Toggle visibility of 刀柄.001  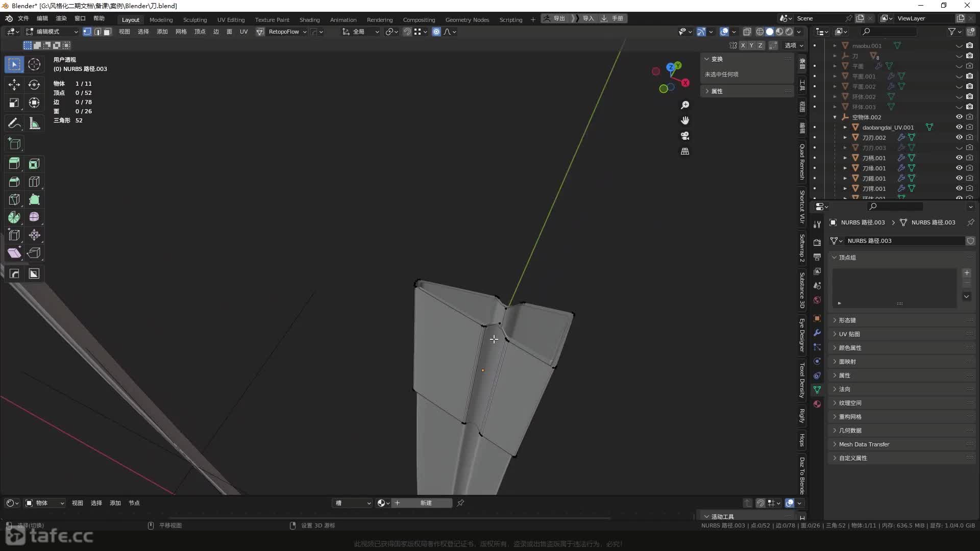click(959, 158)
